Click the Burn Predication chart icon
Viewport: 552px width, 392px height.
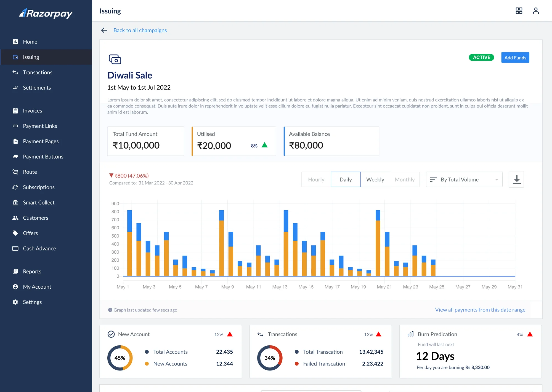(x=410, y=334)
